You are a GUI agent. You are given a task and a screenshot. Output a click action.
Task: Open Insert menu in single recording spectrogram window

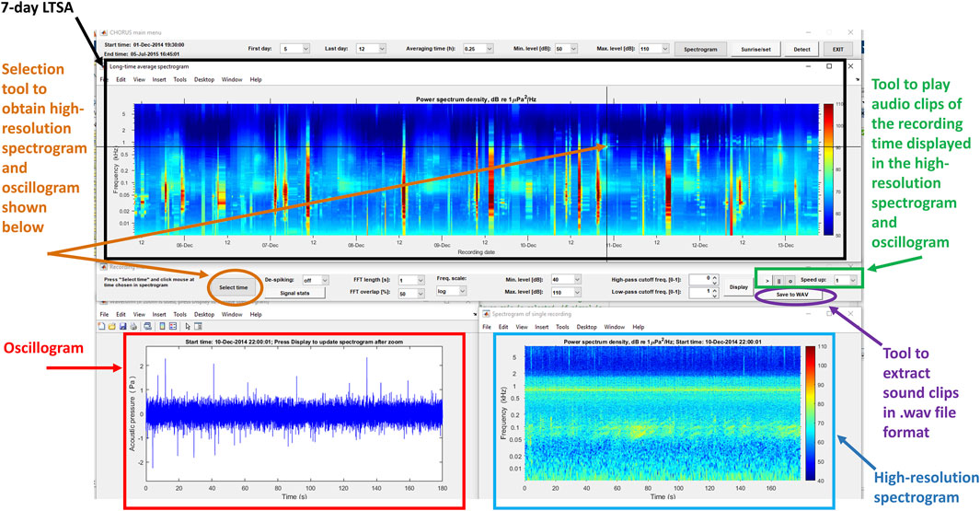click(x=541, y=327)
